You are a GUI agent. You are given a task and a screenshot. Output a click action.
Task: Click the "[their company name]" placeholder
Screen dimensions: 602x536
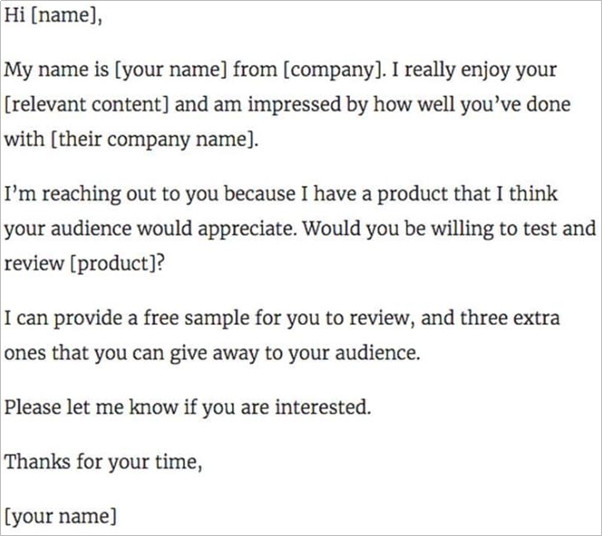(x=154, y=139)
